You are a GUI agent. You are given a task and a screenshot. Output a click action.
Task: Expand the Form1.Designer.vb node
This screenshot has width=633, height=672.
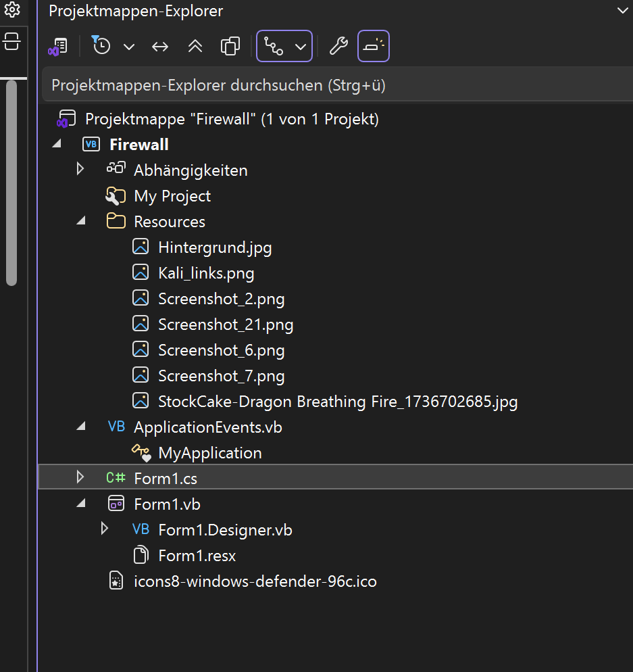point(105,529)
